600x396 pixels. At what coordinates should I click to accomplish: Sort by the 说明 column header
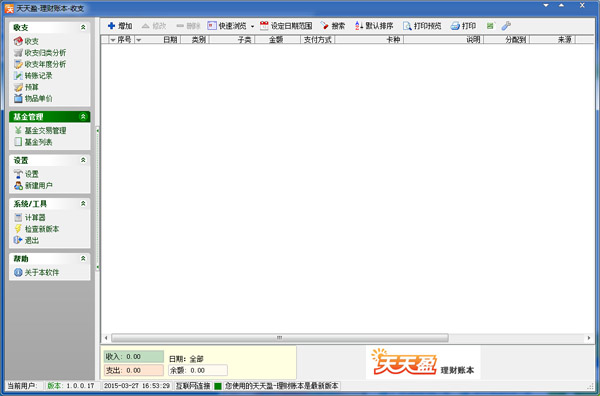pos(444,39)
